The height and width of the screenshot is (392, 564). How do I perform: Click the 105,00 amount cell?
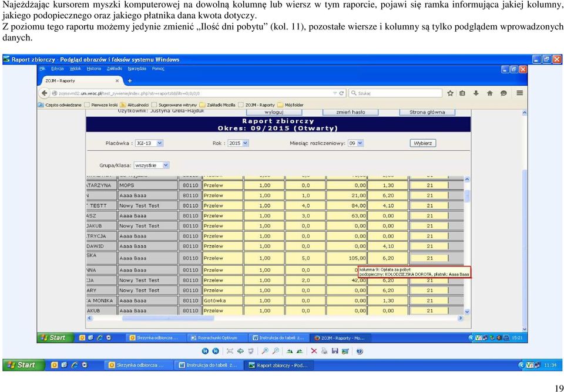click(347, 258)
